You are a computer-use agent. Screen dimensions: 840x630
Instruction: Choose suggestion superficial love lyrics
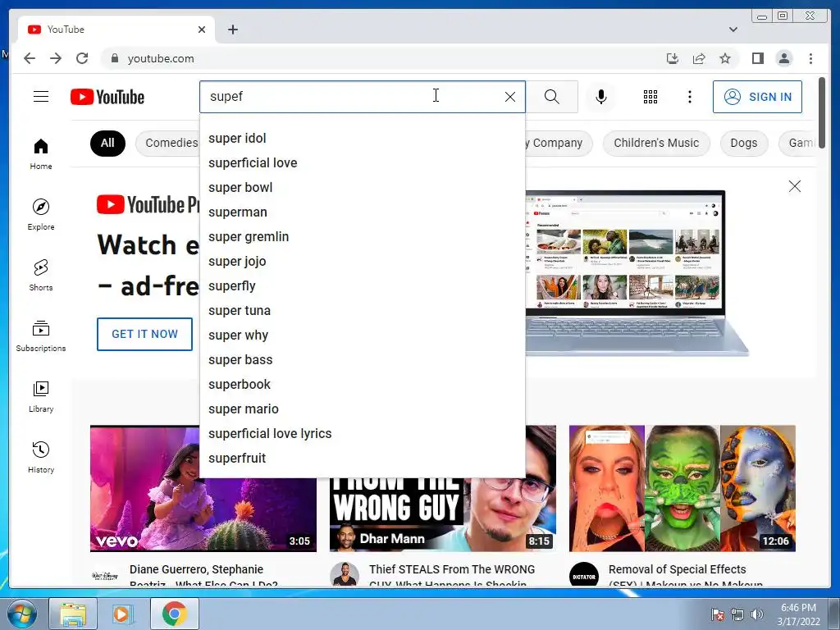tap(362, 434)
